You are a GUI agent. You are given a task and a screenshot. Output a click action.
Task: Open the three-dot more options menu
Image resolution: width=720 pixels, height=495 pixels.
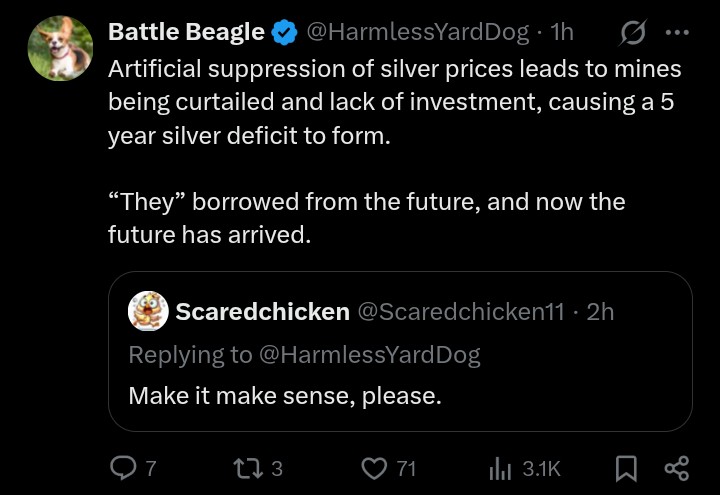[x=677, y=32]
